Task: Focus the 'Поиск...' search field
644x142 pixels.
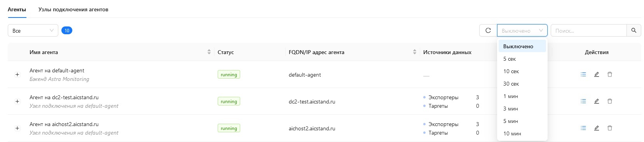Action: 589,30
